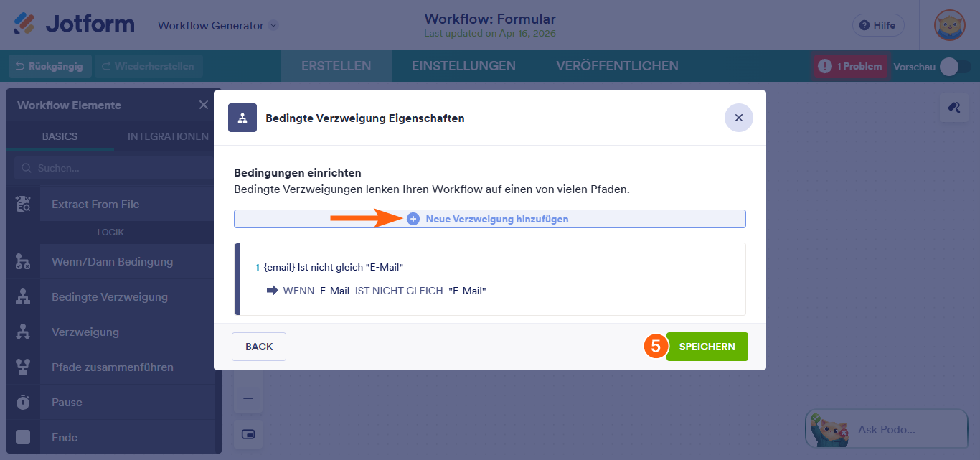Viewport: 980px width, 460px height.
Task: Open the profile avatar menu
Action: coord(948,25)
